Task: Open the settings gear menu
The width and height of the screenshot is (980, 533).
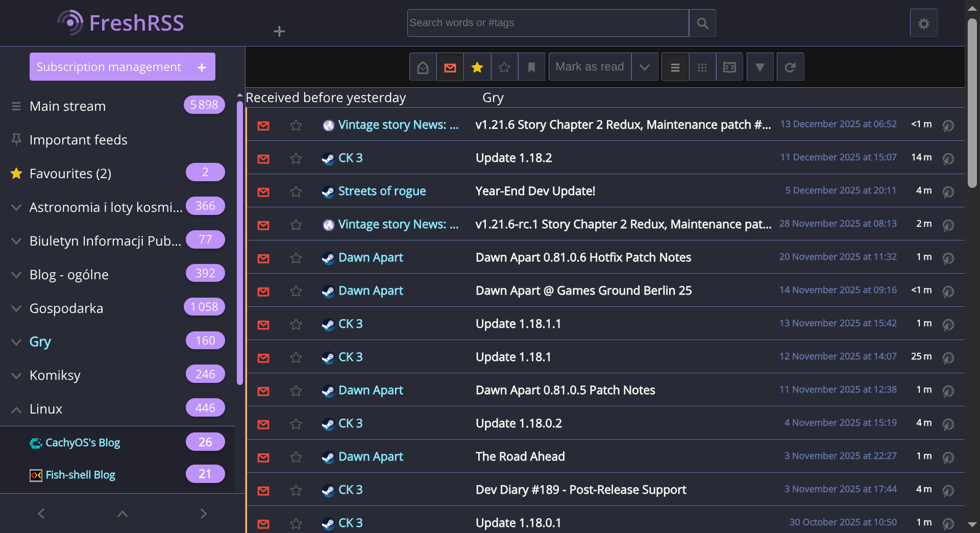Action: pos(923,23)
